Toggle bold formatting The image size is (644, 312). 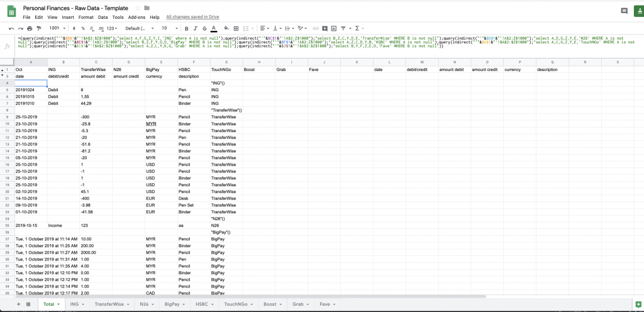186,28
